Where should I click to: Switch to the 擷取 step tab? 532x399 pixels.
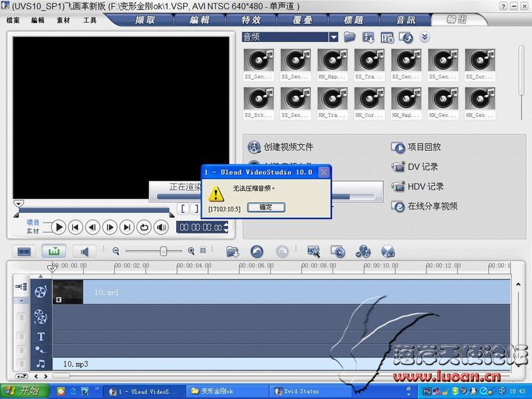pos(145,20)
